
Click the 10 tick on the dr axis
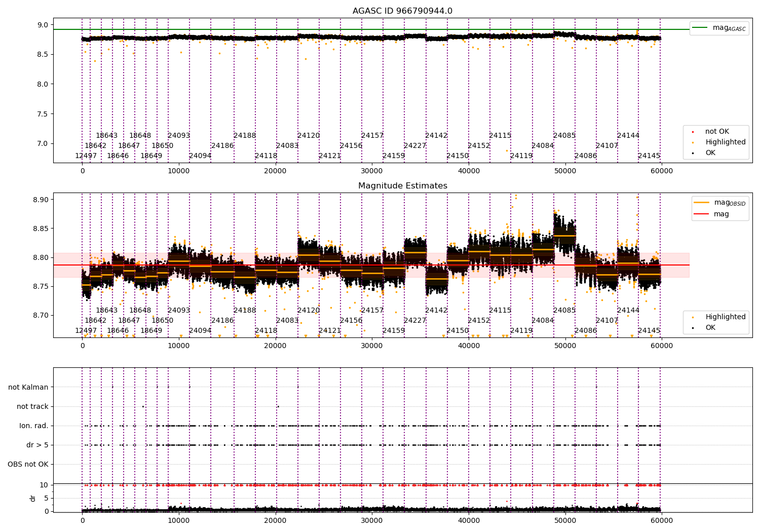pyautogui.click(x=44, y=485)
